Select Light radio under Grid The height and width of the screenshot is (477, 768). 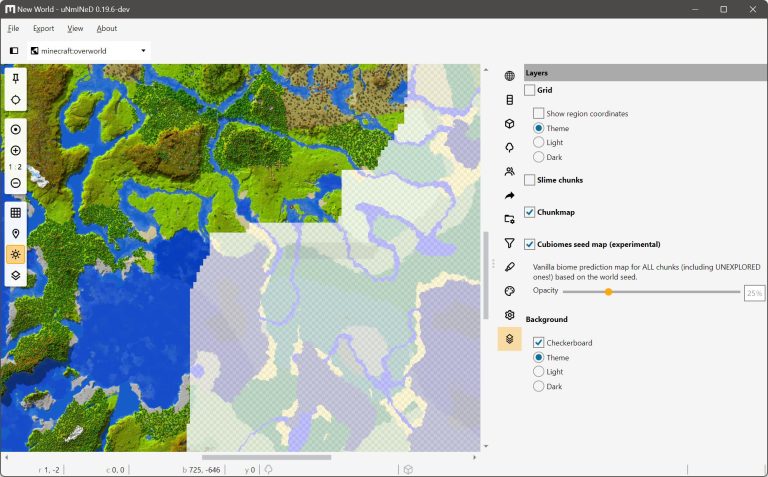click(x=538, y=143)
